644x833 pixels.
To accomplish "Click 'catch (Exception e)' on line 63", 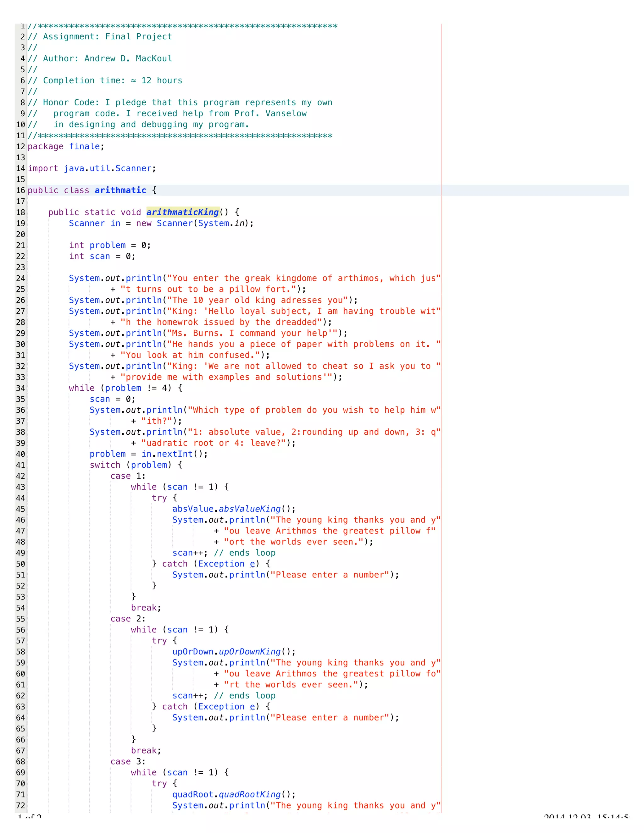I will click(211, 707).
